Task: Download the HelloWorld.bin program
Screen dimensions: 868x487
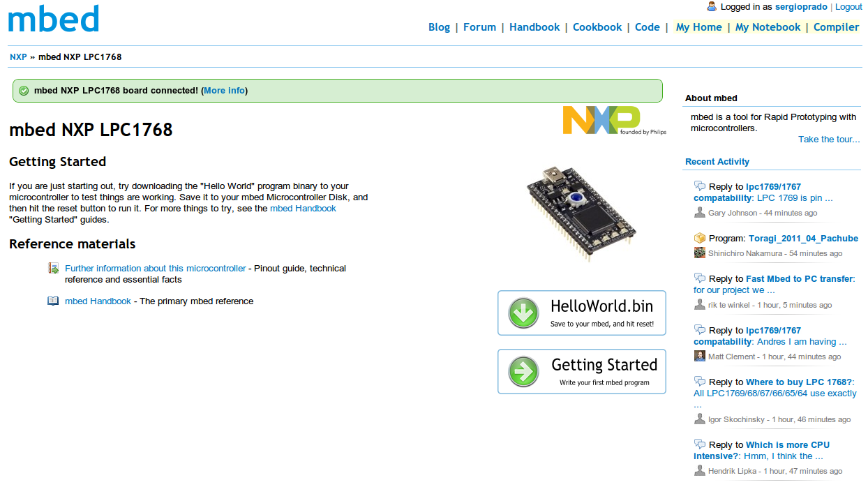Action: [582, 313]
